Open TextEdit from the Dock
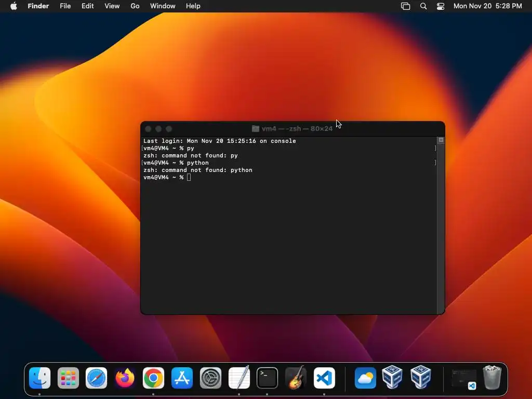The image size is (532, 399). [239, 378]
